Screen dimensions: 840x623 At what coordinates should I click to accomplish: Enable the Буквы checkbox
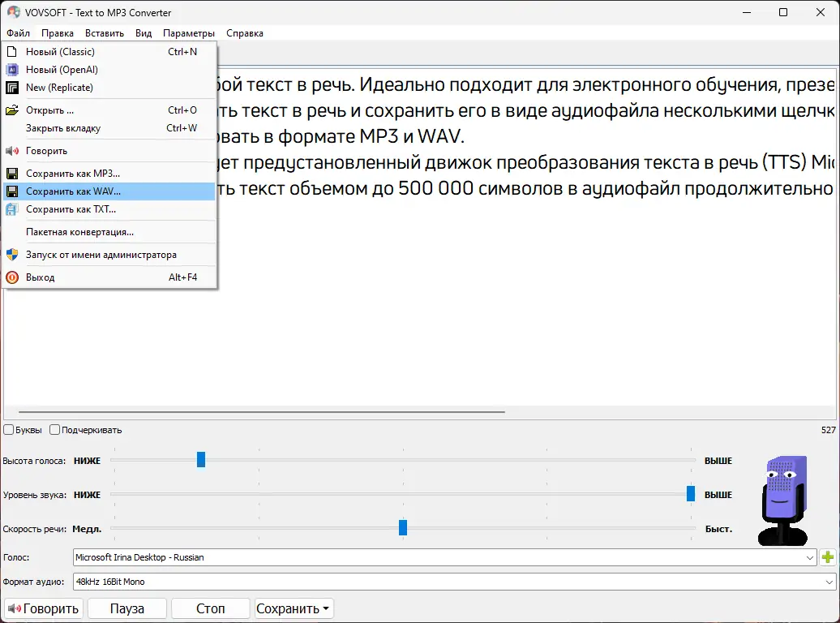[9, 430]
